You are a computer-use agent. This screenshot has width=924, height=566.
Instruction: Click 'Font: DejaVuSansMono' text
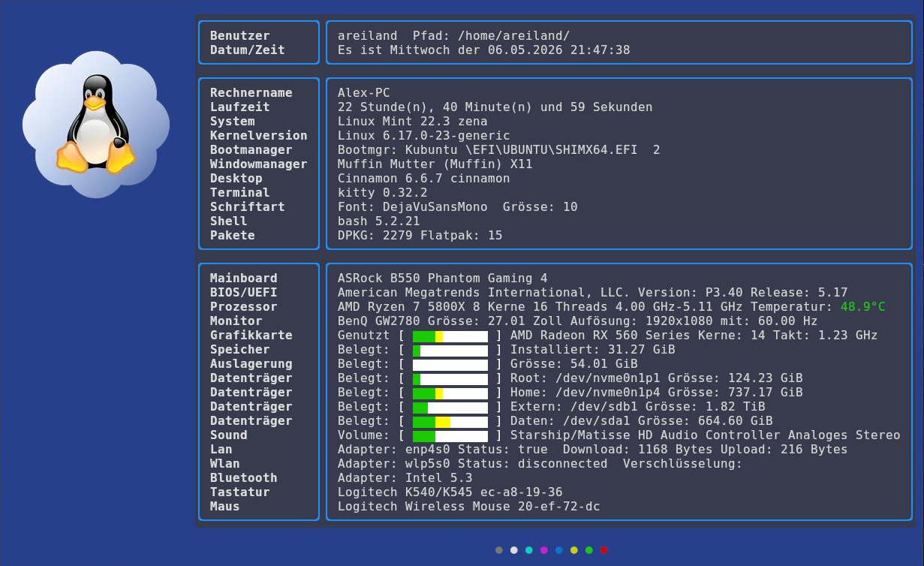point(413,206)
